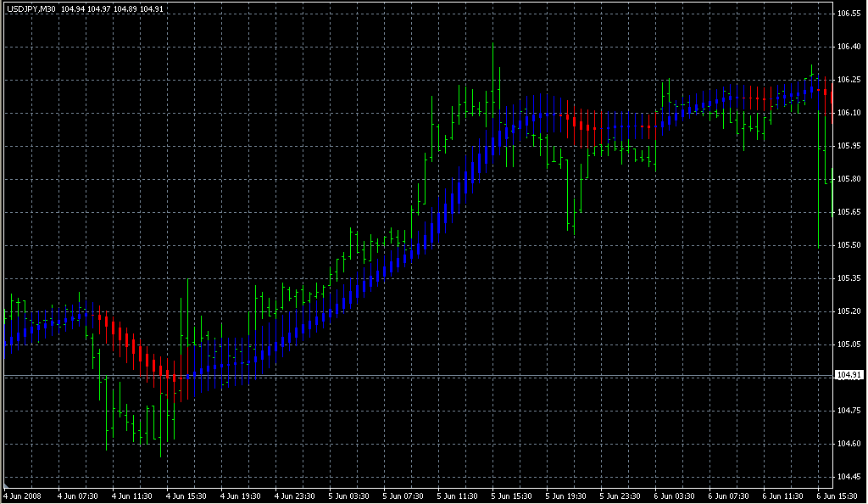Image resolution: width=868 pixels, height=504 pixels.
Task: Click the 105.50 price scale label
Action: point(849,245)
